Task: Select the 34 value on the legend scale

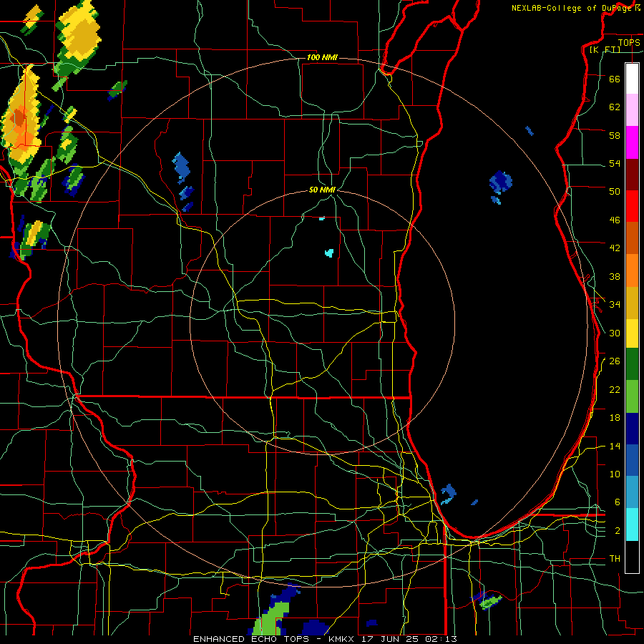Action: pos(615,304)
